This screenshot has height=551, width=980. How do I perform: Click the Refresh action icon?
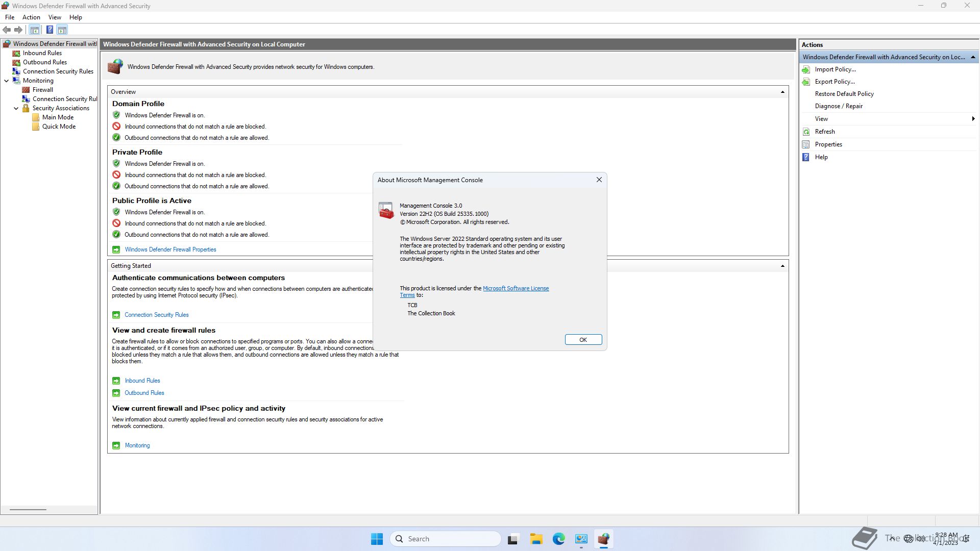(806, 132)
